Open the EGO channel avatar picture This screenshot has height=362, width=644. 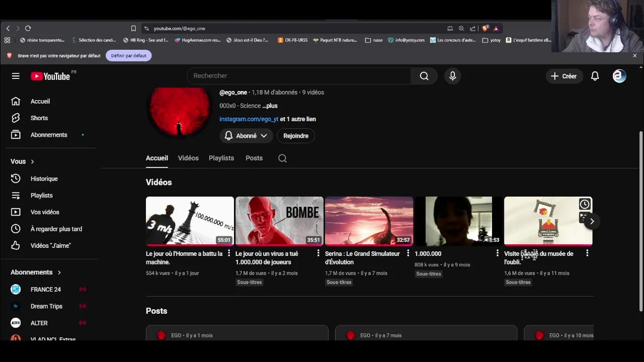179,113
